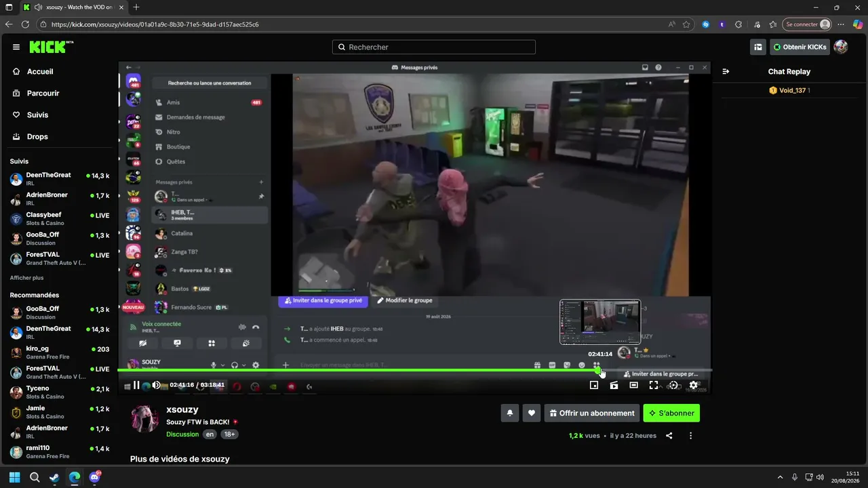Open Parcourir in the Kick sidebar
The width and height of the screenshot is (868, 488).
tap(43, 93)
